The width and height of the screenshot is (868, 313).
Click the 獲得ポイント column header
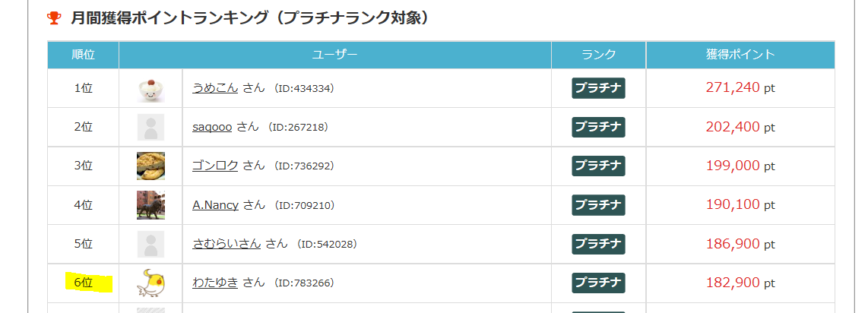click(740, 55)
